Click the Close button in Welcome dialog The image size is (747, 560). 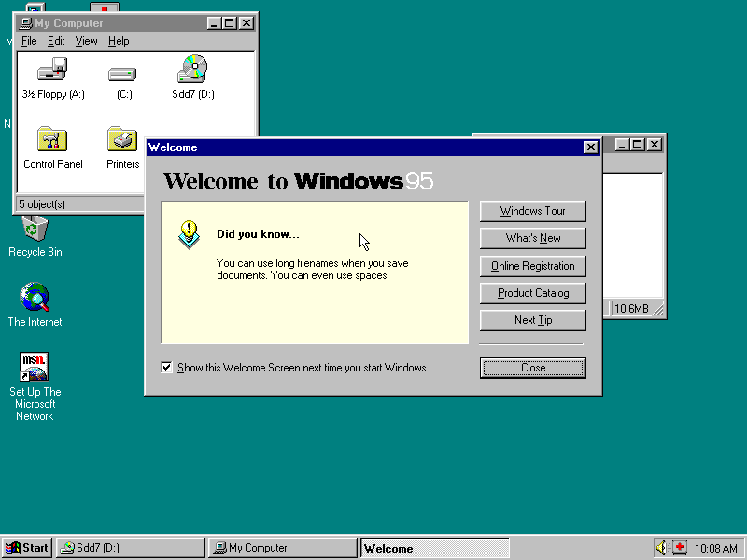pyautogui.click(x=532, y=368)
